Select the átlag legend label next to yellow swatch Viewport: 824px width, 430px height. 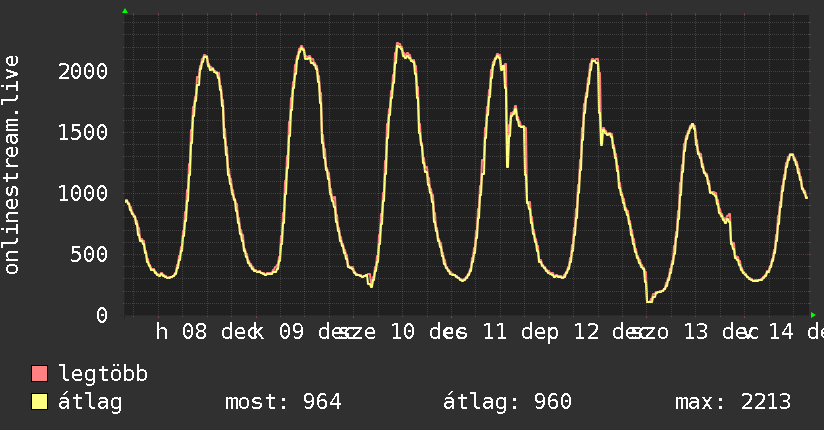click(91, 402)
